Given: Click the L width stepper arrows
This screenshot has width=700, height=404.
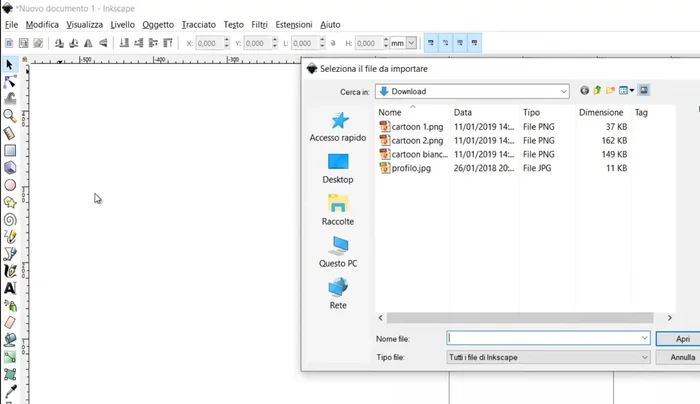Looking at the screenshot, I should [x=322, y=43].
